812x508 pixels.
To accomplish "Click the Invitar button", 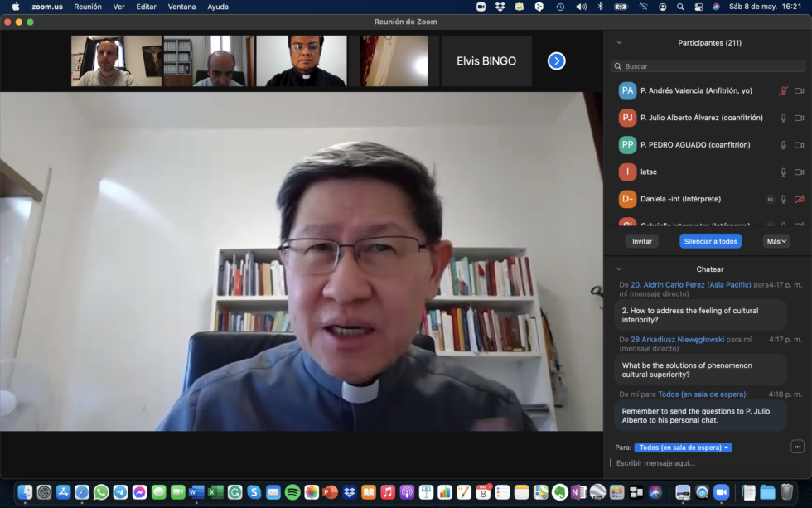I will tap(642, 241).
